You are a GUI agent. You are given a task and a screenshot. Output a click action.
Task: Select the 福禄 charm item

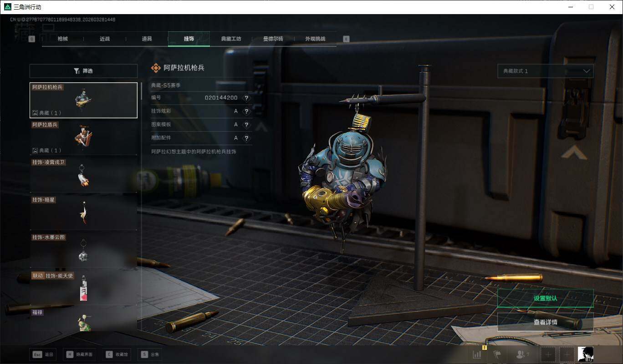pyautogui.click(x=83, y=319)
